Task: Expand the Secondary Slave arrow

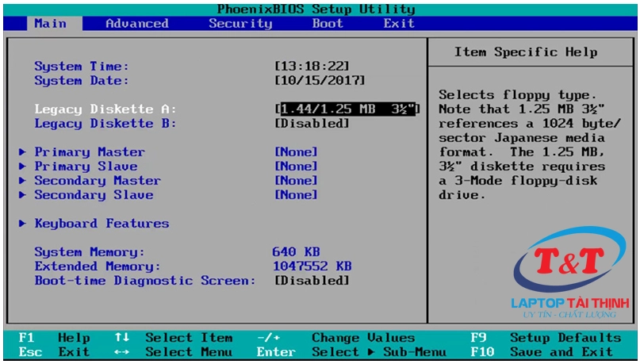Action: [x=22, y=195]
